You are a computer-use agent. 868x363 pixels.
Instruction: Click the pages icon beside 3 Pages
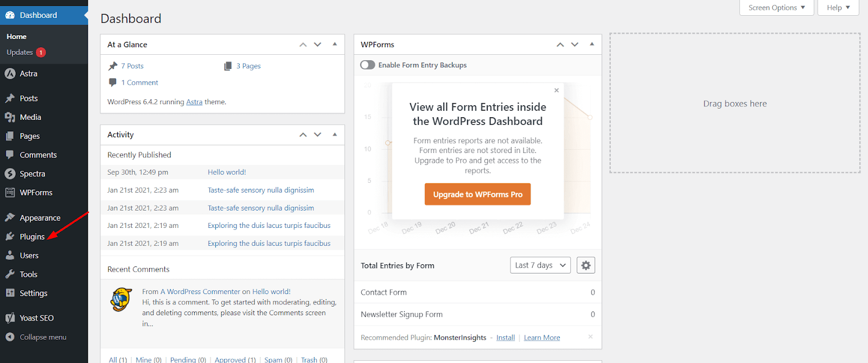[228, 66]
